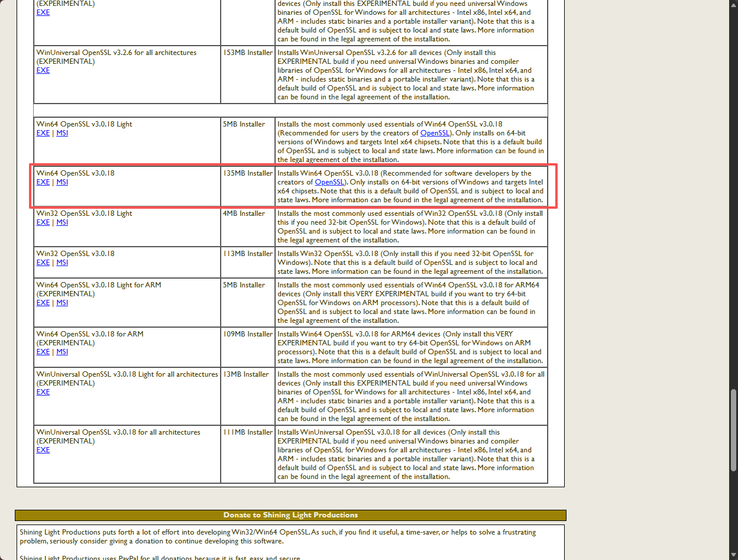This screenshot has width=738, height=560.
Task: Click 'Win64 OpenSSL v3.0.18 Light' title text
Action: pos(85,124)
